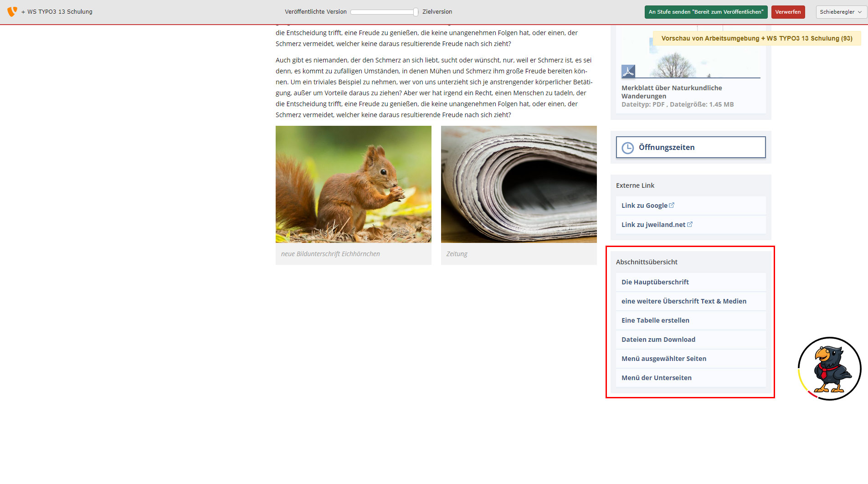Go to Eine Tabelle erstellen section

pos(655,320)
